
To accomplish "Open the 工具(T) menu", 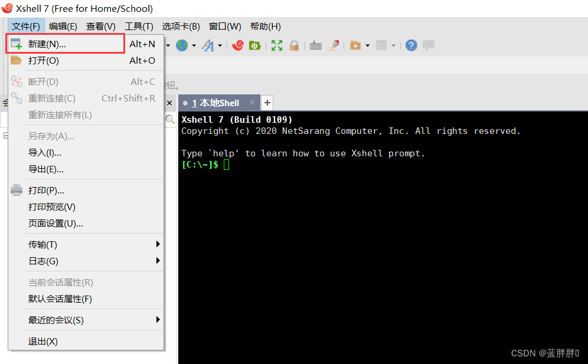I will (x=139, y=26).
